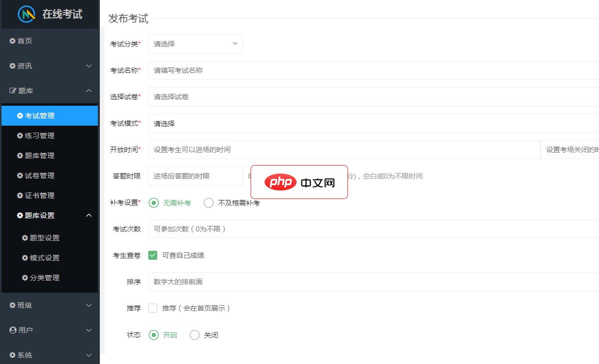This screenshot has height=364, width=599.
Task: Open the 考试分类 dropdown
Action: click(195, 44)
